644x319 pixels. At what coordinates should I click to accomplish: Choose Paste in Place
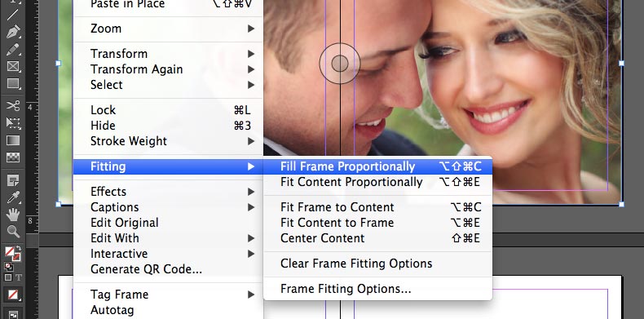[168, 5]
